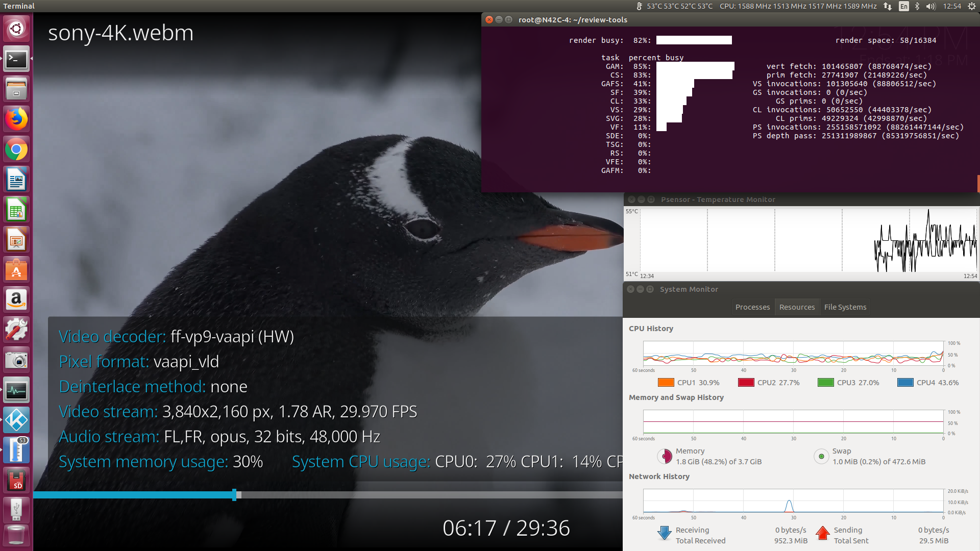980x551 pixels.
Task: Click the 'Video decoder: ff-vp9-vaapi (HW)' line
Action: tap(176, 337)
